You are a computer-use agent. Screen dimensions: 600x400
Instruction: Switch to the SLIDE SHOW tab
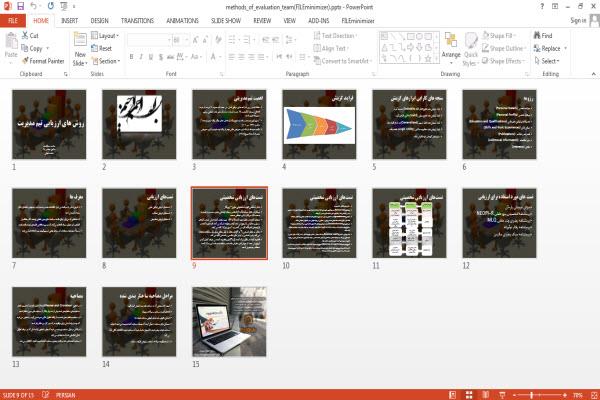tap(226, 21)
